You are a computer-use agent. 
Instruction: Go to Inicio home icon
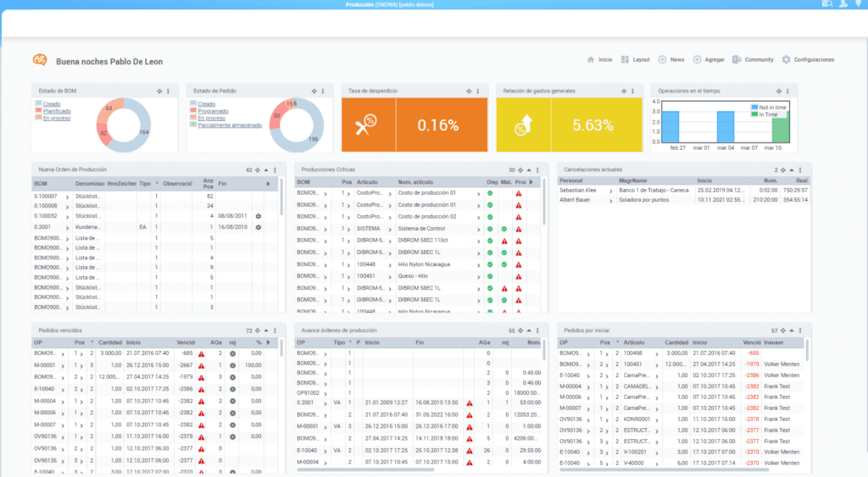pyautogui.click(x=591, y=60)
